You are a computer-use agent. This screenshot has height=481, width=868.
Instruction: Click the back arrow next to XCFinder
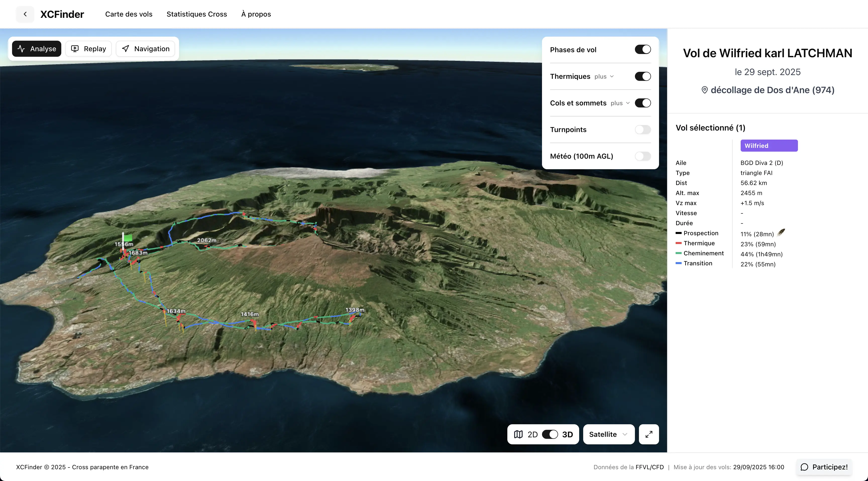pyautogui.click(x=25, y=14)
